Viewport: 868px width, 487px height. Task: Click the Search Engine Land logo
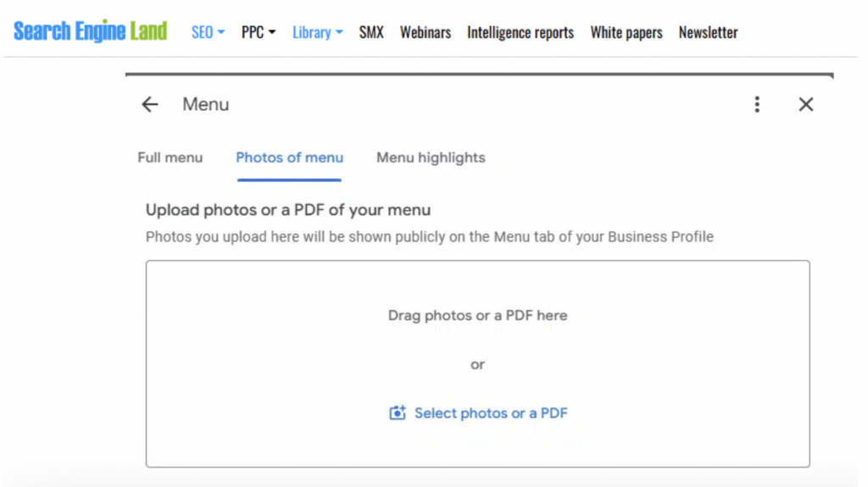pyautogui.click(x=90, y=32)
